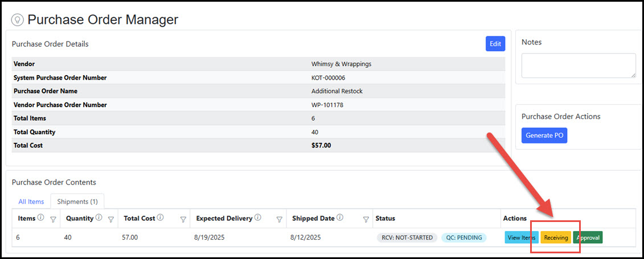Screen dimensions: 644x259
Task: Click the green Approval button
Action: [588, 237]
